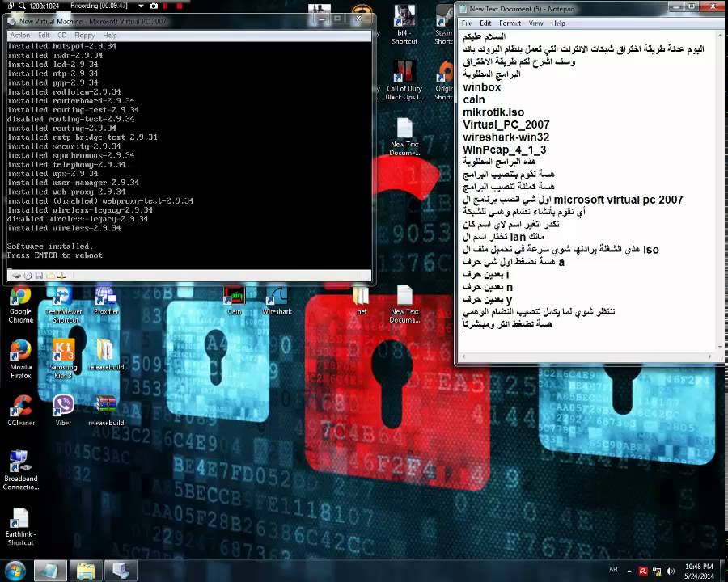Click 'Software installed.' line in the console
The image size is (728, 582).
[x=50, y=247]
